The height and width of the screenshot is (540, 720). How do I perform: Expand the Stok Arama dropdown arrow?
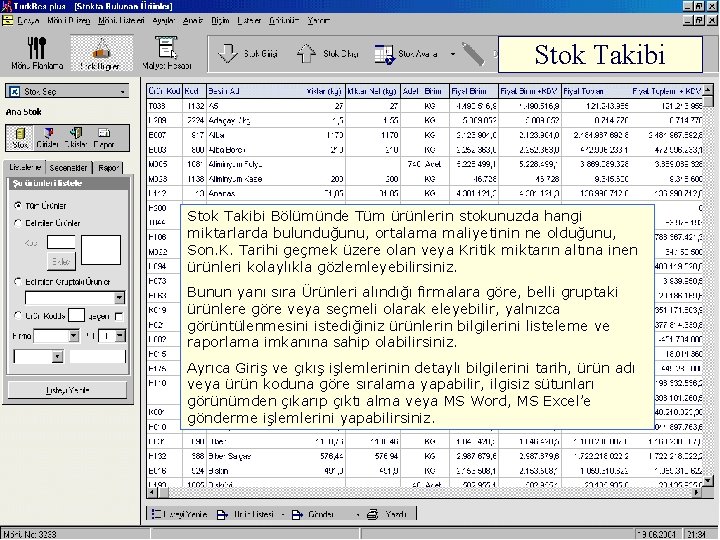coord(453,54)
